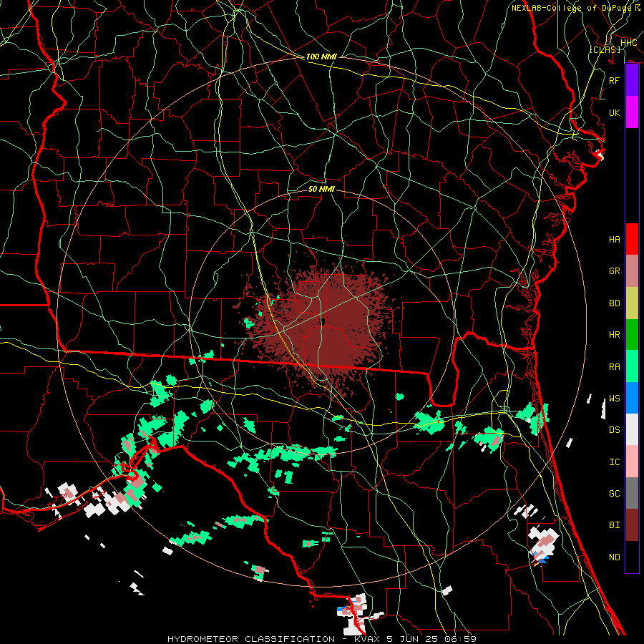Select the GR legend color block
644x644 pixels.
pos(632,270)
